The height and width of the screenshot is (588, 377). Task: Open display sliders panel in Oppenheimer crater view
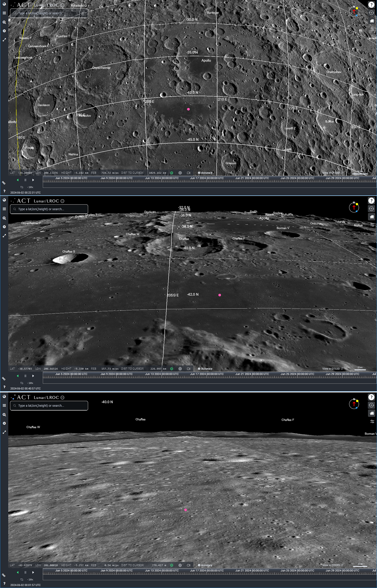[x=372, y=29]
